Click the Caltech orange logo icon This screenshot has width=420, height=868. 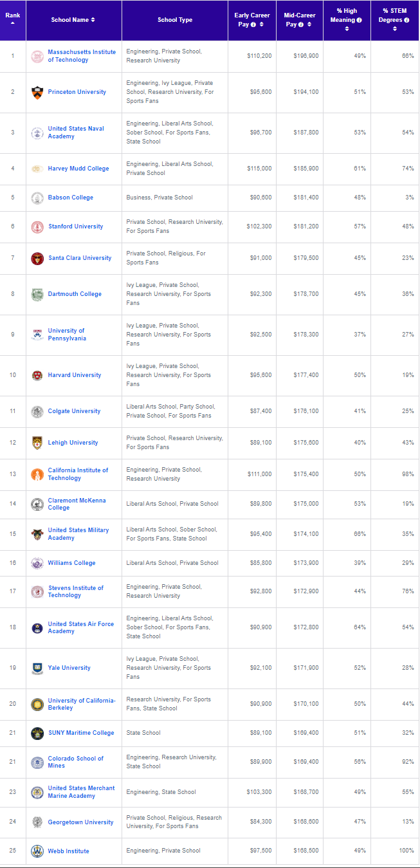(x=37, y=474)
